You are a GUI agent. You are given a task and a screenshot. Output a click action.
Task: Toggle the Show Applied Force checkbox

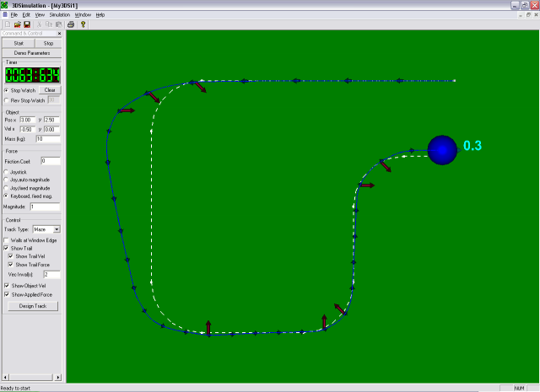click(x=7, y=294)
